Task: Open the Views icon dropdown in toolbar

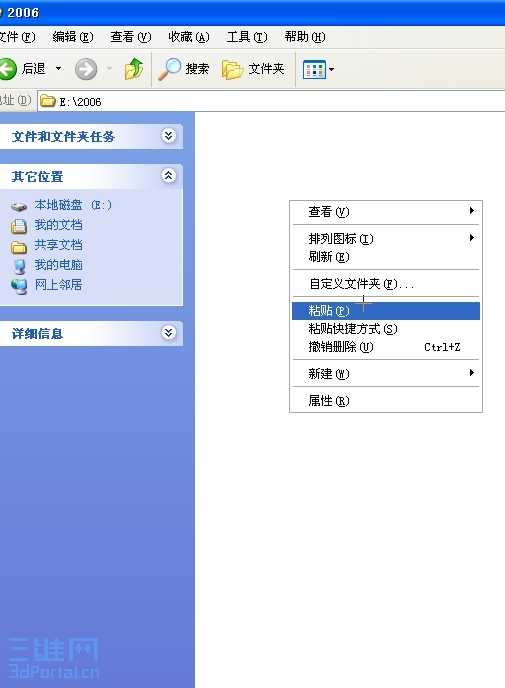Action: point(318,69)
